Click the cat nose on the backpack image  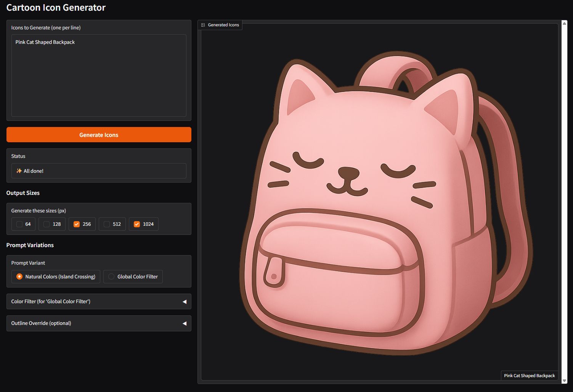pos(348,172)
